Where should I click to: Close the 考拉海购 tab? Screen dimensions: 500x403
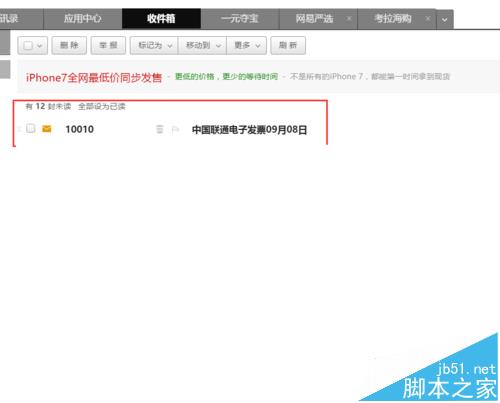coord(428,18)
